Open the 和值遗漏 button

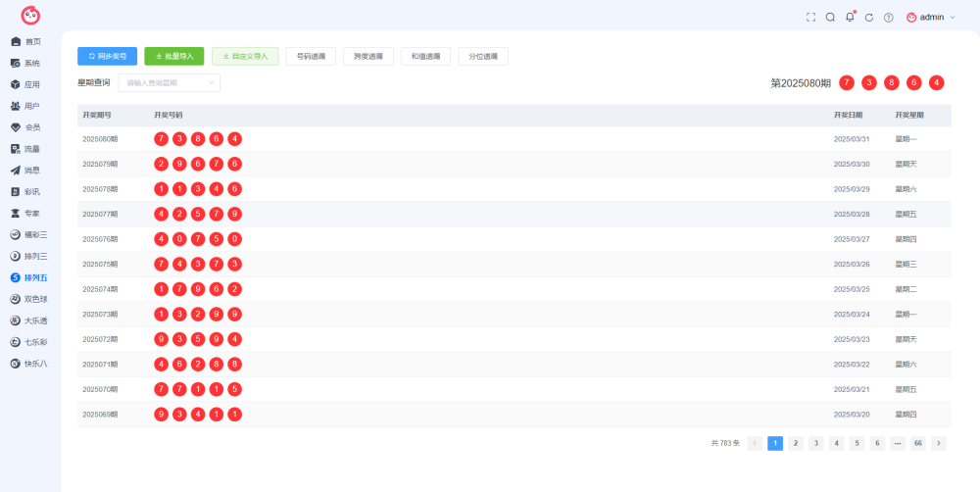tap(425, 56)
